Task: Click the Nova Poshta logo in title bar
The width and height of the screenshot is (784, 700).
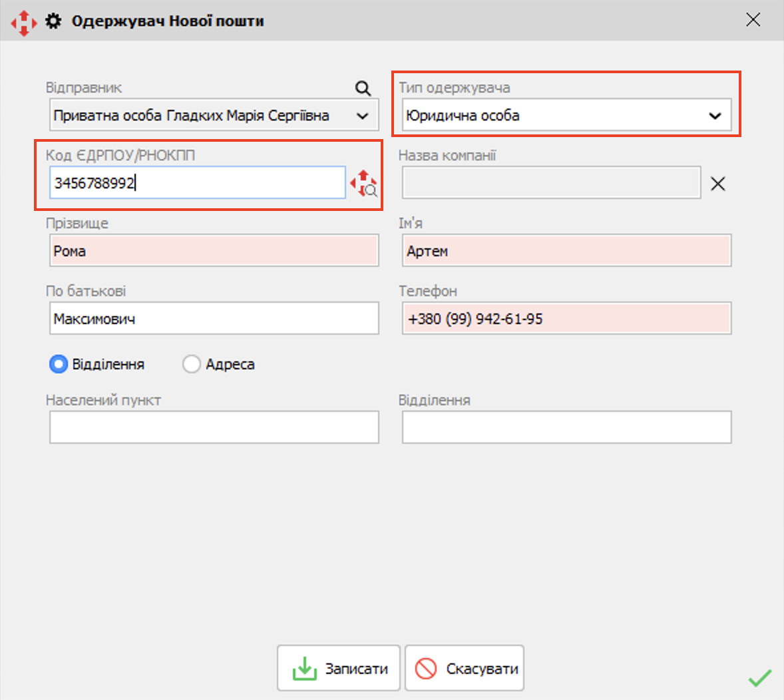Action: (x=23, y=22)
